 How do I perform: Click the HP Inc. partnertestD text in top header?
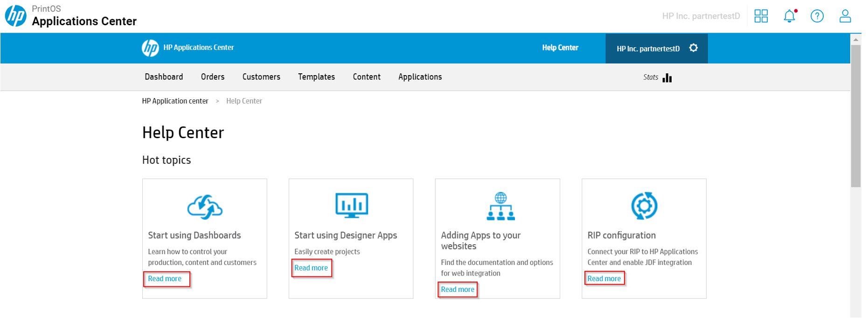[x=701, y=16]
